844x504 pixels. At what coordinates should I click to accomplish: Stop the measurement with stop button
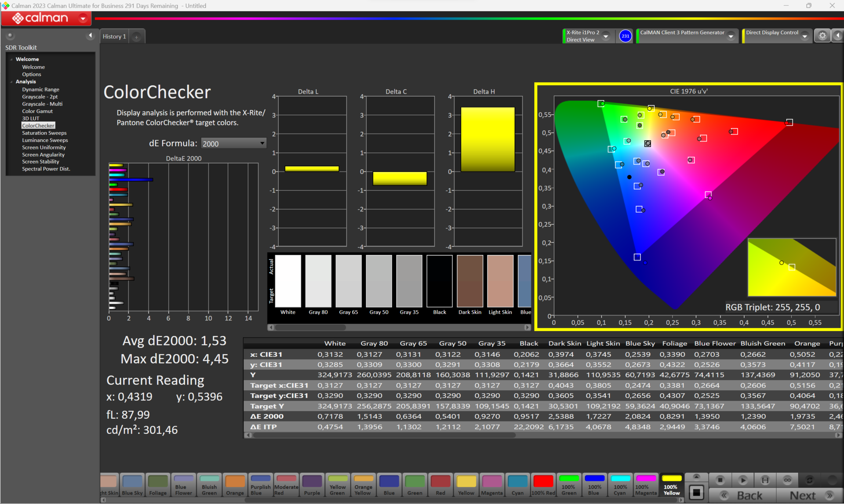tap(720, 480)
